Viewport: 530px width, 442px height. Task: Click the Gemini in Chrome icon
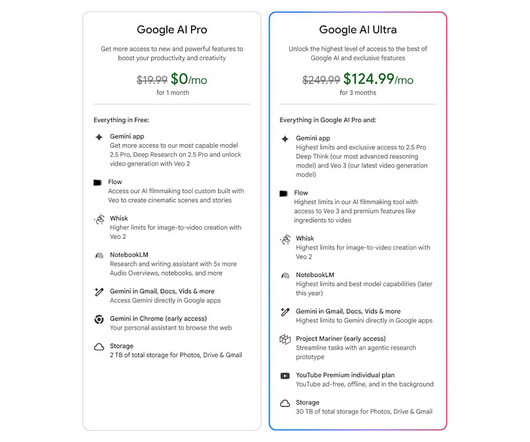99,319
